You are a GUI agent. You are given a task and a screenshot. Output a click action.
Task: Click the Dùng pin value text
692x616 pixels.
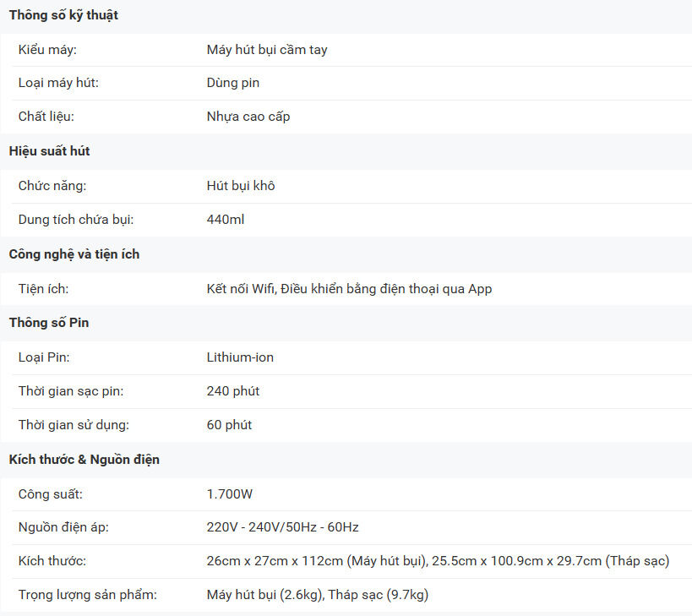(233, 83)
